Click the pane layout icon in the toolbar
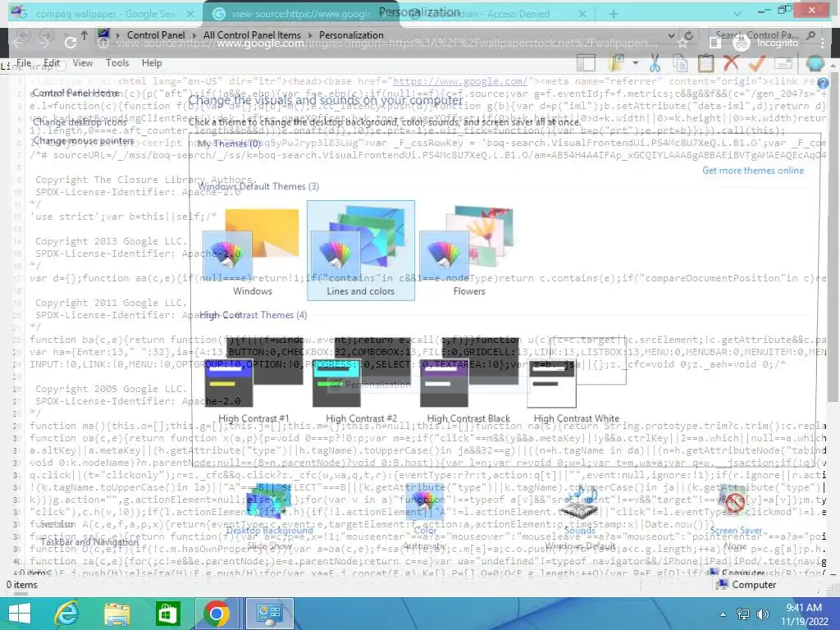This screenshot has height=630, width=840. click(586, 63)
